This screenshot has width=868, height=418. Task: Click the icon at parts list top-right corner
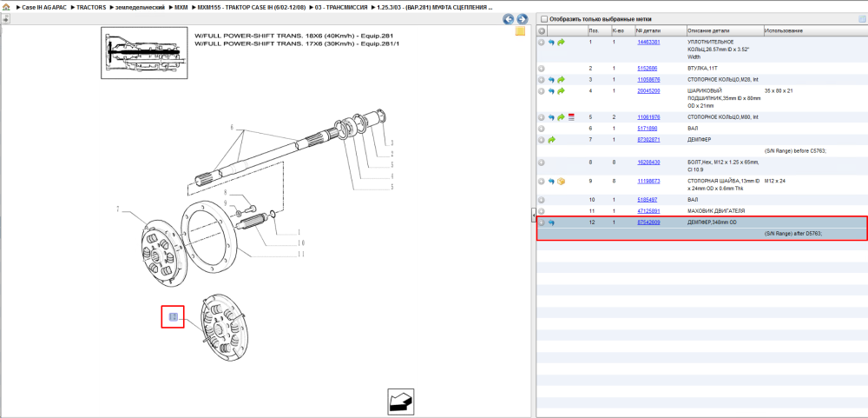(x=862, y=19)
